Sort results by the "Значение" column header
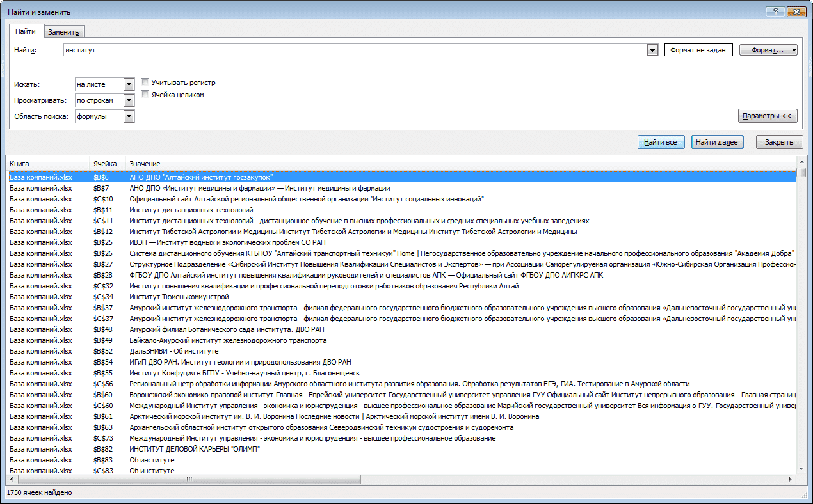Image resolution: width=813 pixels, height=504 pixels. 461,164
